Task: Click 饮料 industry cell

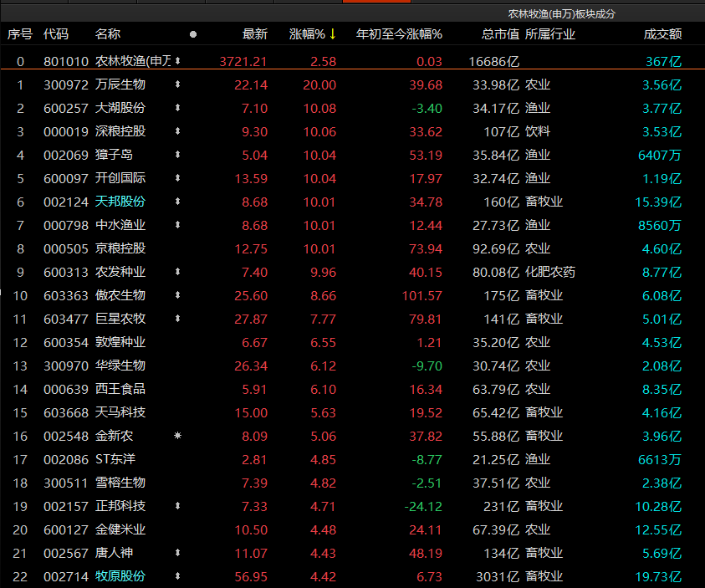Action: tap(538, 131)
